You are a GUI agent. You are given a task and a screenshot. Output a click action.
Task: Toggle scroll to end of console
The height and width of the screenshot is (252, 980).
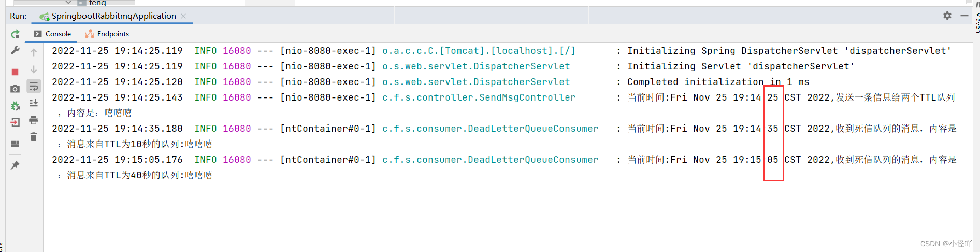(34, 103)
